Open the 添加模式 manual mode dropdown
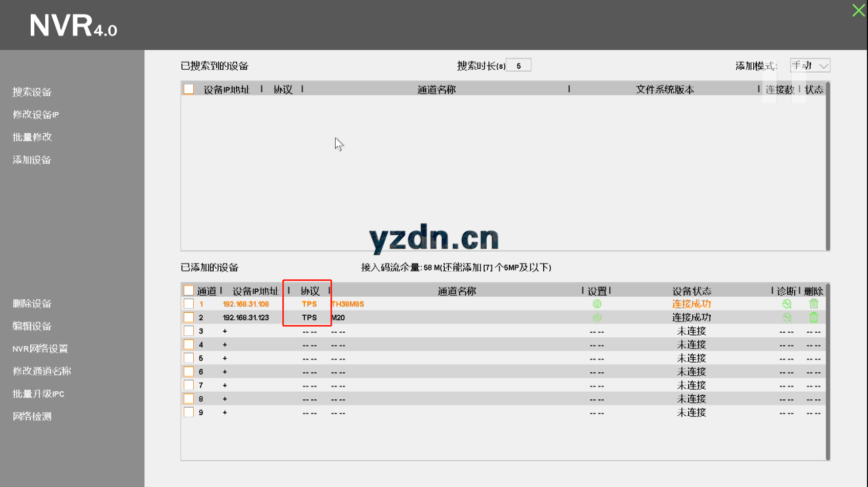 (x=810, y=65)
